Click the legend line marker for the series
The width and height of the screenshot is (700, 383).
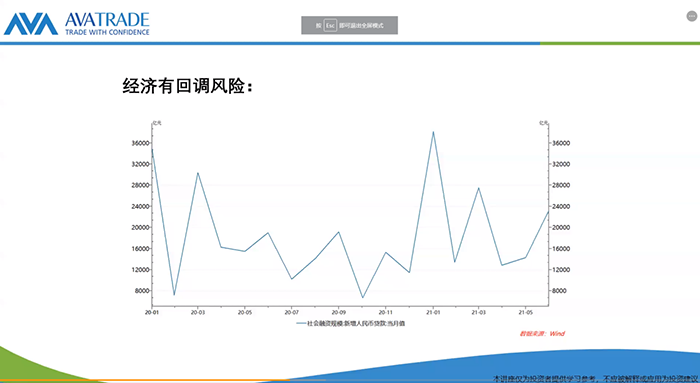click(x=301, y=323)
